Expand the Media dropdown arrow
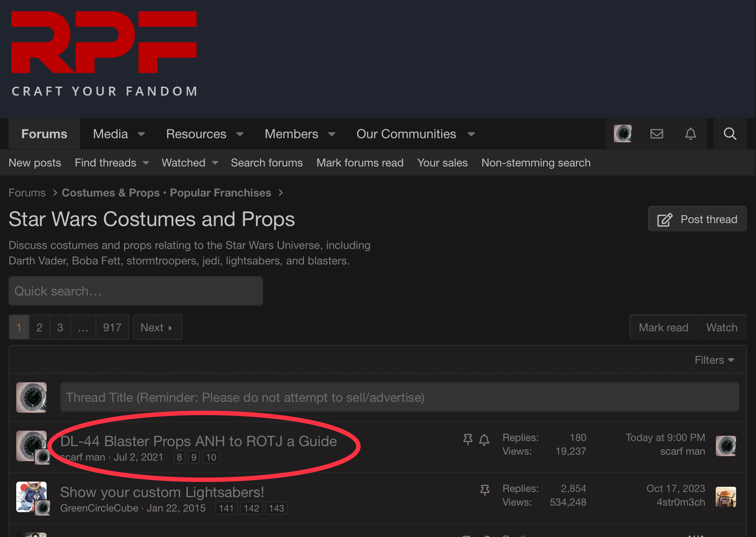The image size is (756, 537). [141, 134]
